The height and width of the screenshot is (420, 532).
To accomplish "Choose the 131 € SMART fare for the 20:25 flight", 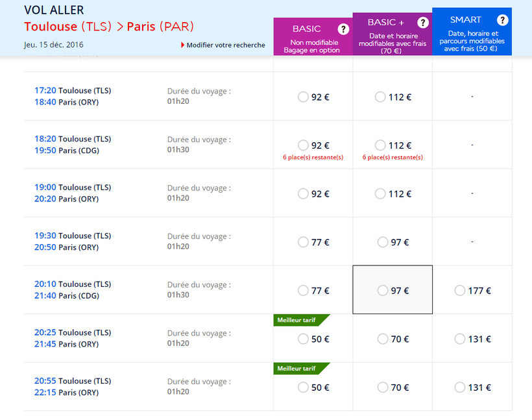I will tap(460, 339).
